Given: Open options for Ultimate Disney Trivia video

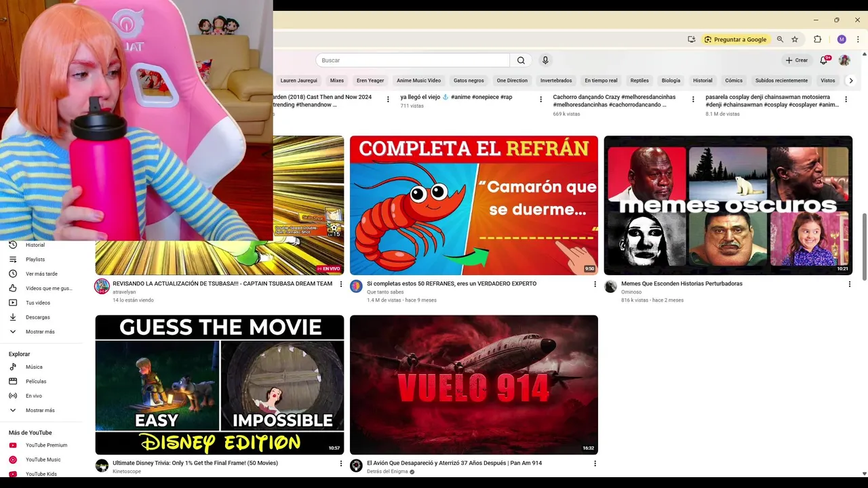Looking at the screenshot, I should tap(340, 464).
